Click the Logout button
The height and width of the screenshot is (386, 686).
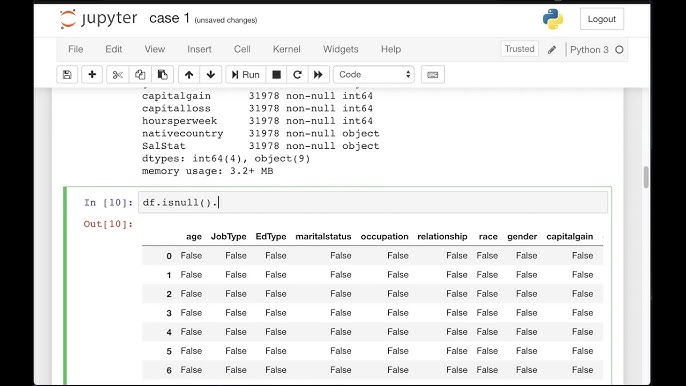pyautogui.click(x=602, y=19)
